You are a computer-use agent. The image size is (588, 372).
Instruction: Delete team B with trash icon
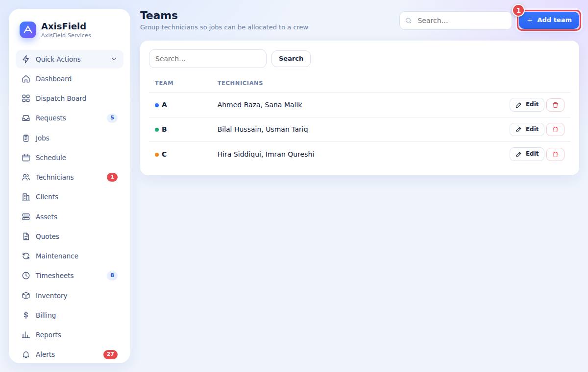[x=555, y=129]
